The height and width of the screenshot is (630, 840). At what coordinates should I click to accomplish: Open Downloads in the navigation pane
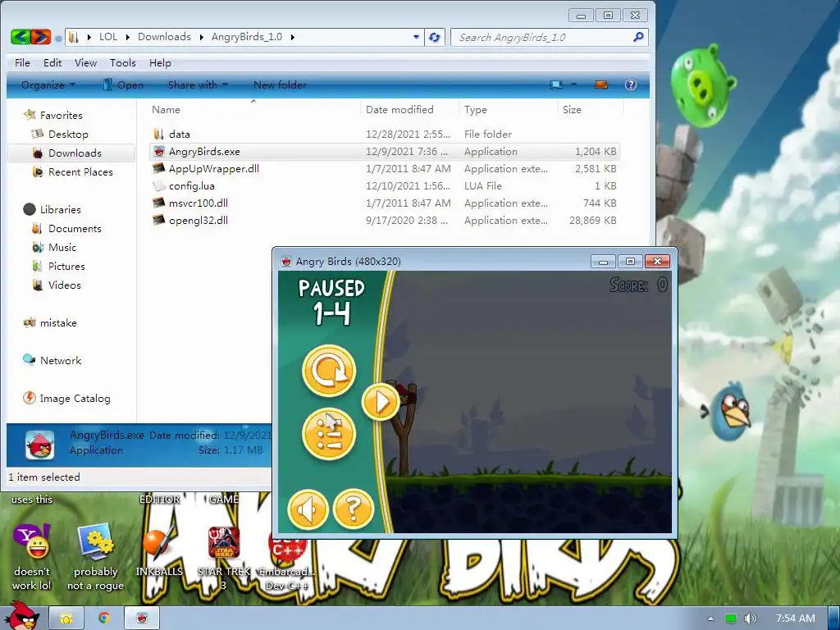(x=74, y=153)
